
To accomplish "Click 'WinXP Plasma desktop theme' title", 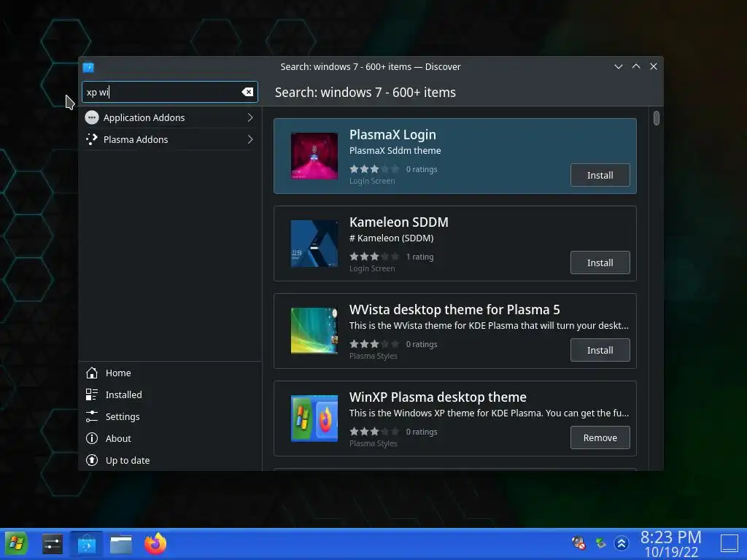I will [x=438, y=397].
